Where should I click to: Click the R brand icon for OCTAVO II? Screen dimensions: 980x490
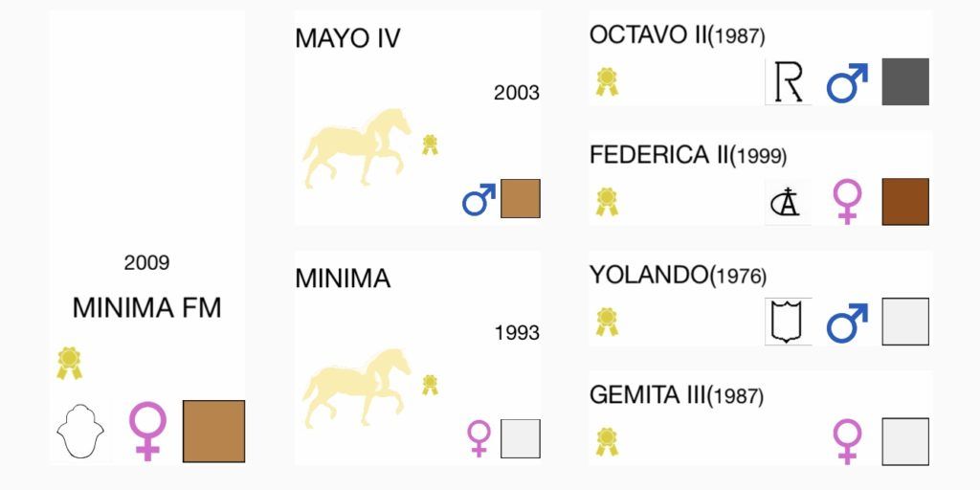(789, 82)
